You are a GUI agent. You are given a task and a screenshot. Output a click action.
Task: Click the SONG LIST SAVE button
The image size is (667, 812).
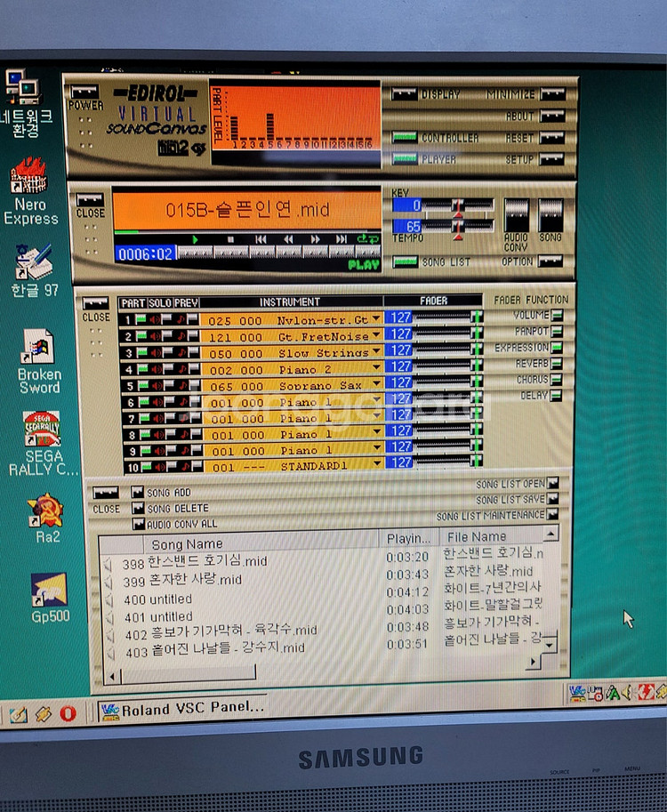point(553,498)
